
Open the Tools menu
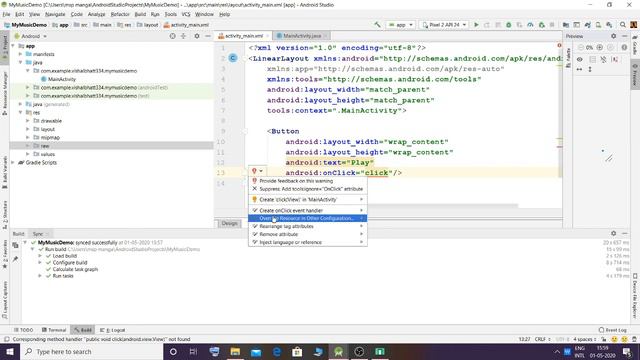click(171, 14)
